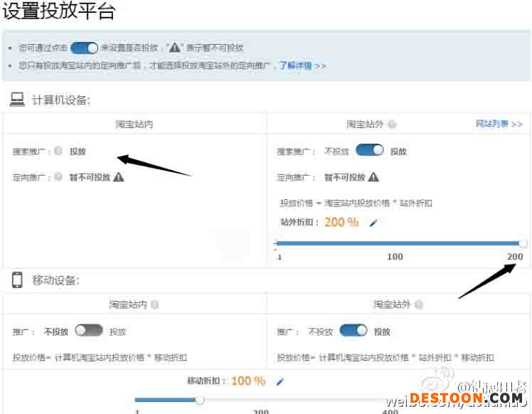Open the 网站列表 >> link

tap(499, 124)
